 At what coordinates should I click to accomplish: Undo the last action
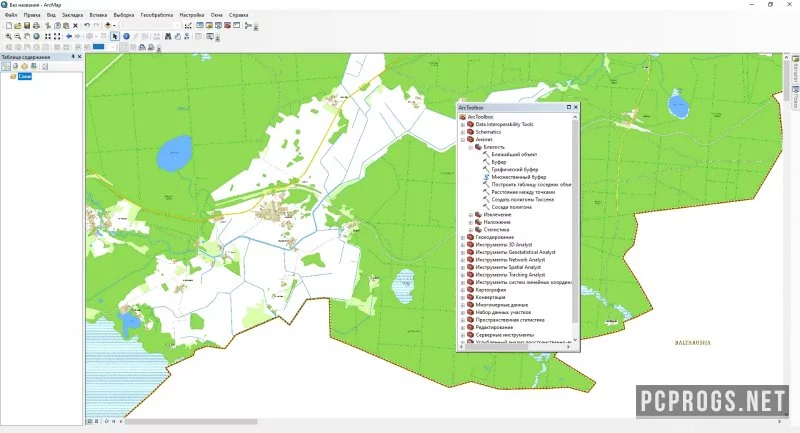(87, 26)
